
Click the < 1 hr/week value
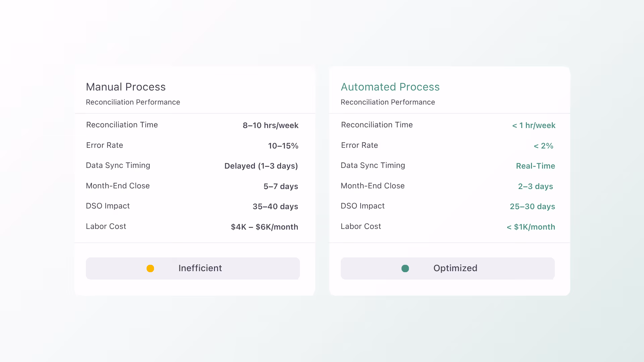click(x=534, y=125)
